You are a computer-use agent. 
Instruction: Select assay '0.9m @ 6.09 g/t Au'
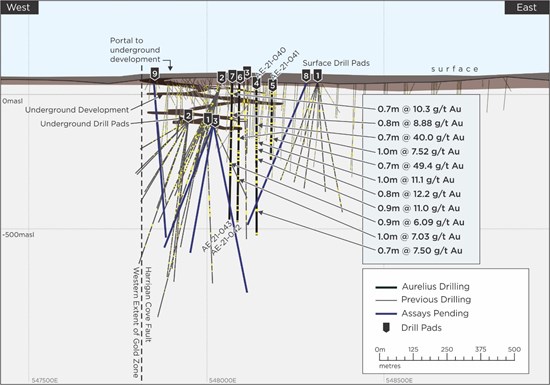point(421,222)
